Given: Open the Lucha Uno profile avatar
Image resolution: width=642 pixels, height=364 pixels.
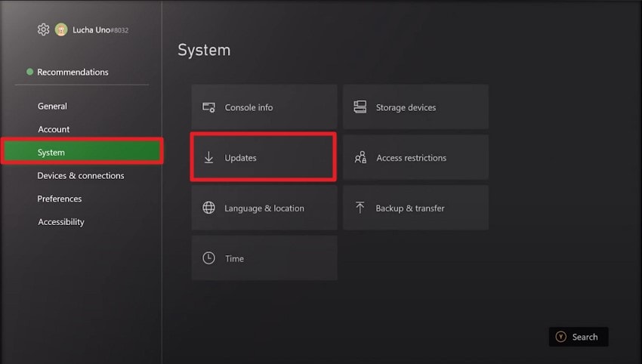Looking at the screenshot, I should coord(61,29).
